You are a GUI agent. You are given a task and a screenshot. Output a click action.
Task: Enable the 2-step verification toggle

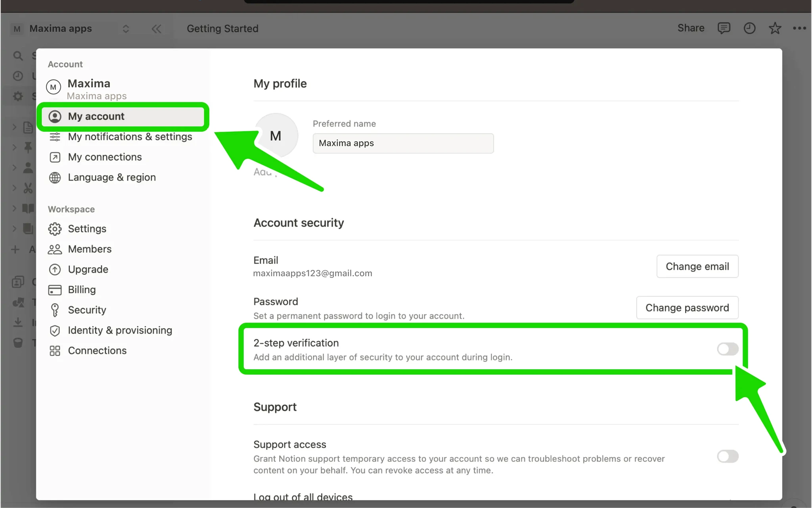728,349
